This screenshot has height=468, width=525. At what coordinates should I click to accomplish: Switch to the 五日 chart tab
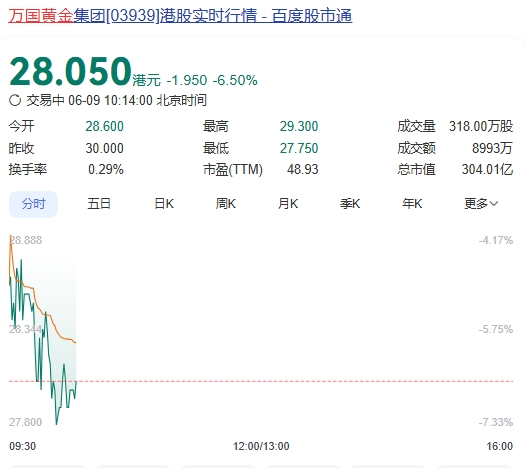[99, 204]
